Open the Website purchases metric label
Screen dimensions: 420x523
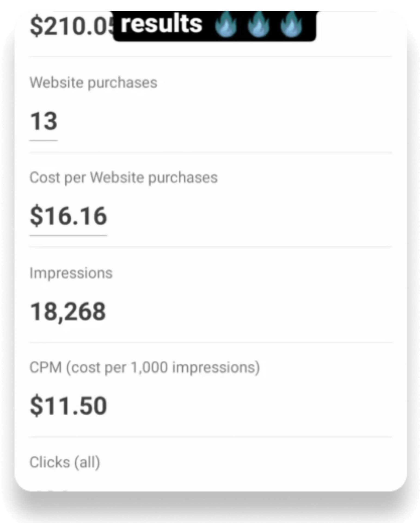93,83
